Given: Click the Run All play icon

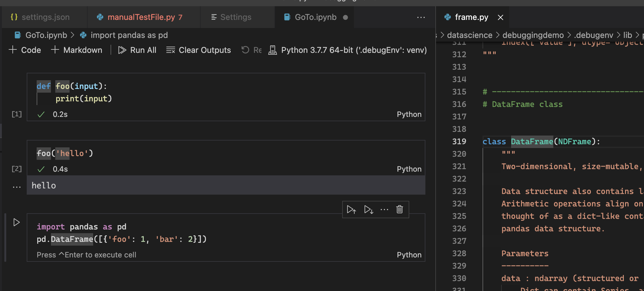Looking at the screenshot, I should click(x=122, y=50).
